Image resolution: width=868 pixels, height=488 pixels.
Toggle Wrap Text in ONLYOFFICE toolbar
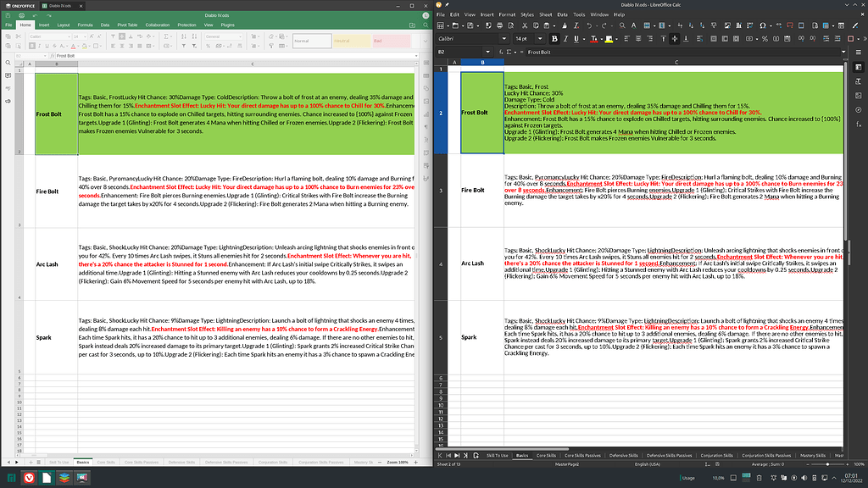point(138,37)
